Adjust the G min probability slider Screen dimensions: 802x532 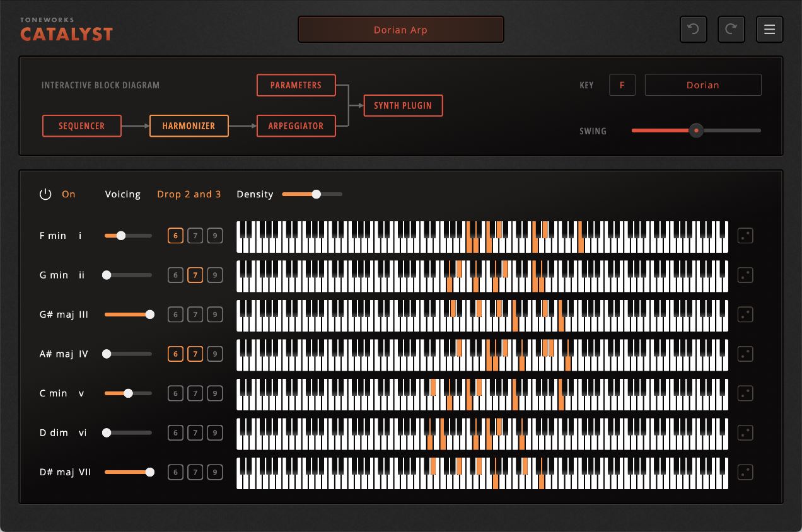coord(129,275)
